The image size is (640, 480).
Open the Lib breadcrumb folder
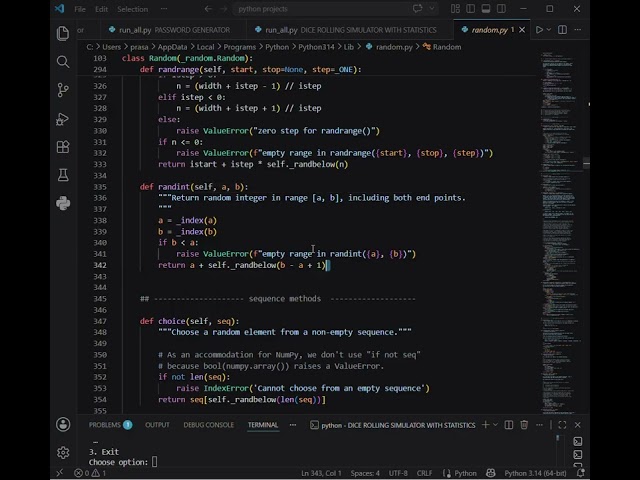(349, 47)
